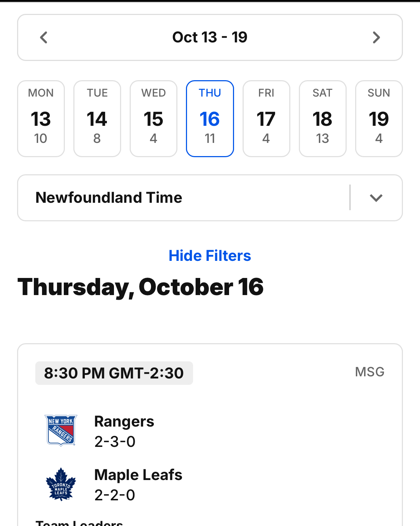Click the New York Rangers logo
This screenshot has width=420, height=526.
click(61, 430)
